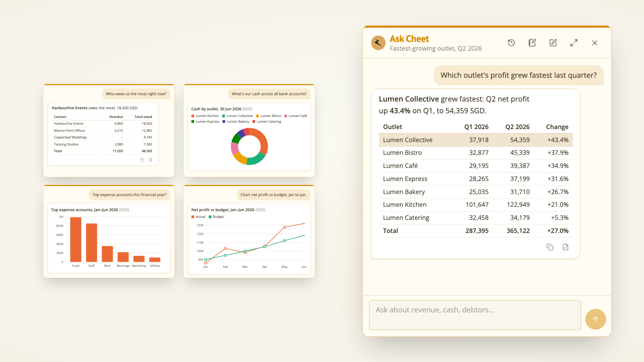Click Lumen Catering legend entry in cash chart
644x362 pixels.
coord(267,122)
